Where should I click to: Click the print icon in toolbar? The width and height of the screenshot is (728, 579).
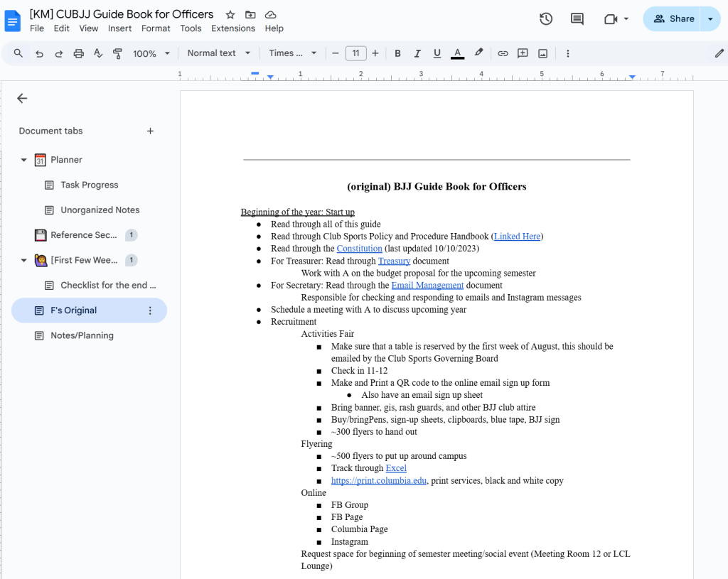(x=79, y=53)
